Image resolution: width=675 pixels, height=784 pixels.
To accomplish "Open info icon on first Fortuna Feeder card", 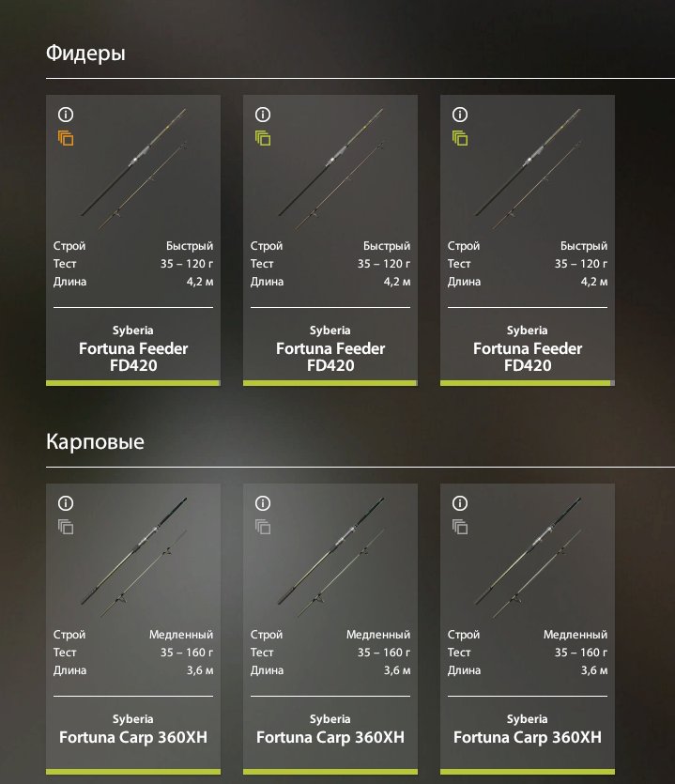I will 66,115.
